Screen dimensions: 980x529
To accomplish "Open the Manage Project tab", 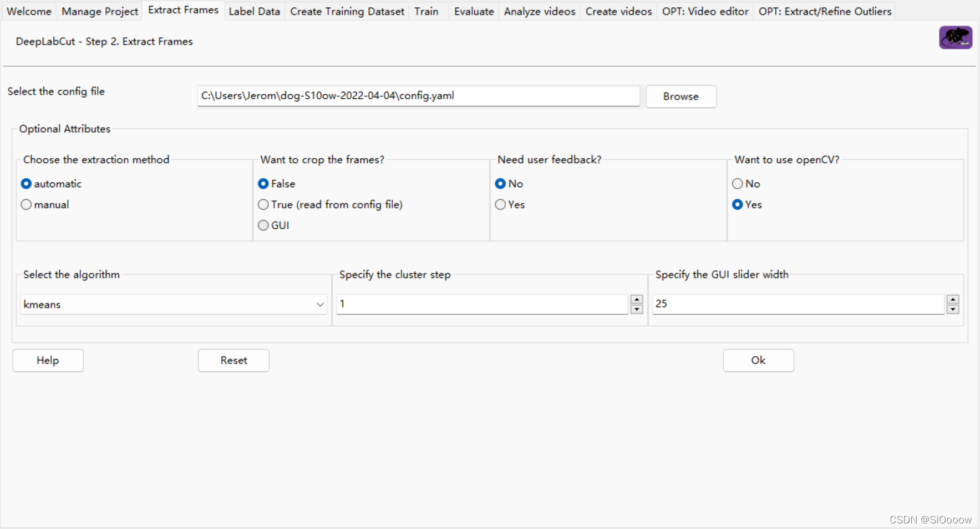I will click(x=100, y=11).
